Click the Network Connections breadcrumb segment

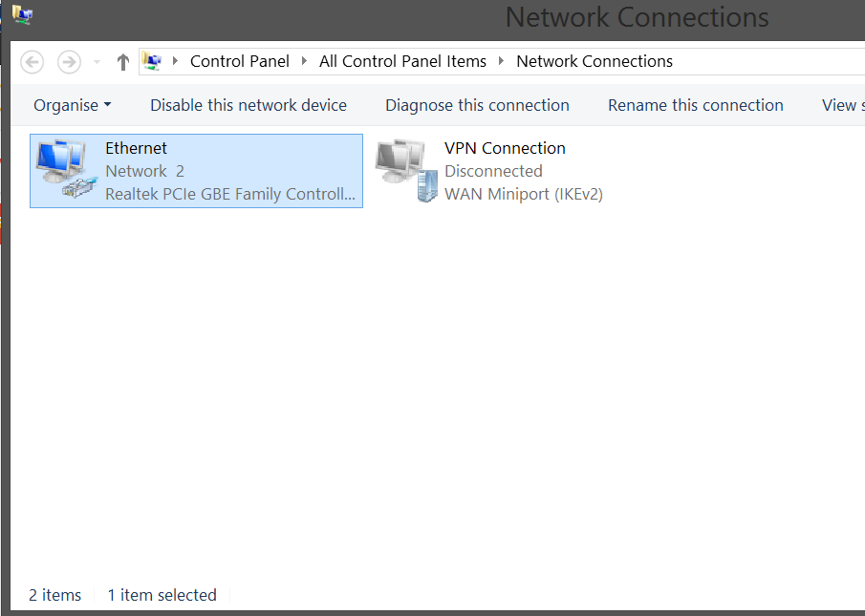595,61
